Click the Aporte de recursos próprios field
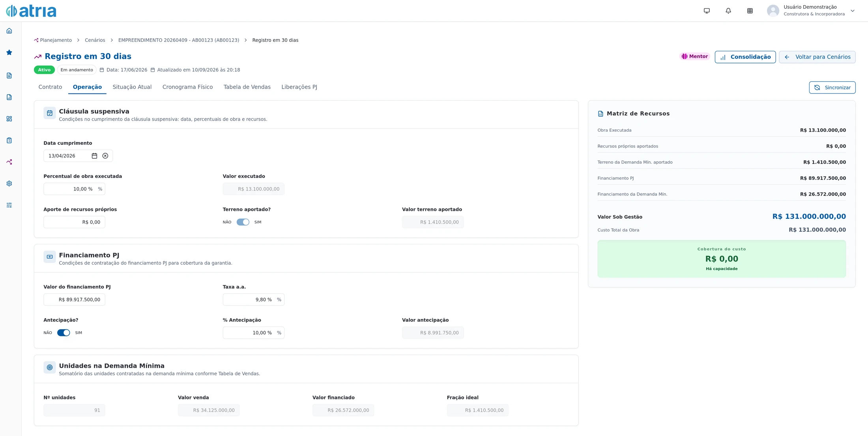868x436 pixels. tap(74, 222)
